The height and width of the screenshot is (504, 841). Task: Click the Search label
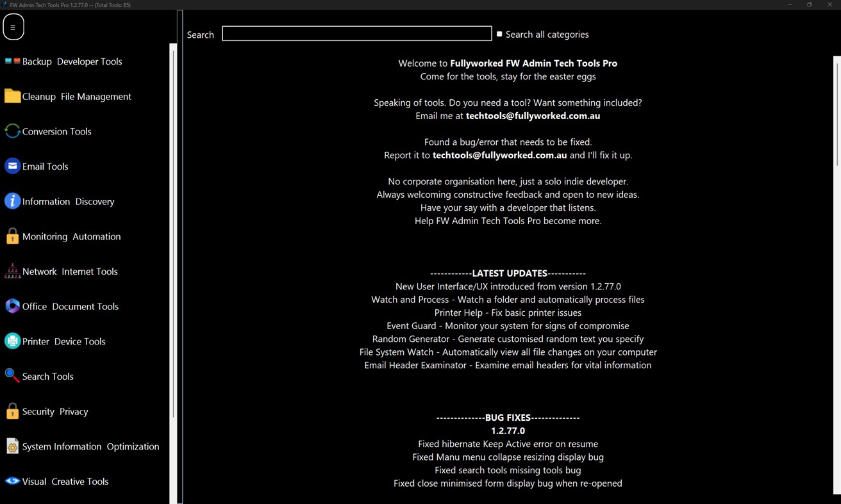[x=200, y=35]
